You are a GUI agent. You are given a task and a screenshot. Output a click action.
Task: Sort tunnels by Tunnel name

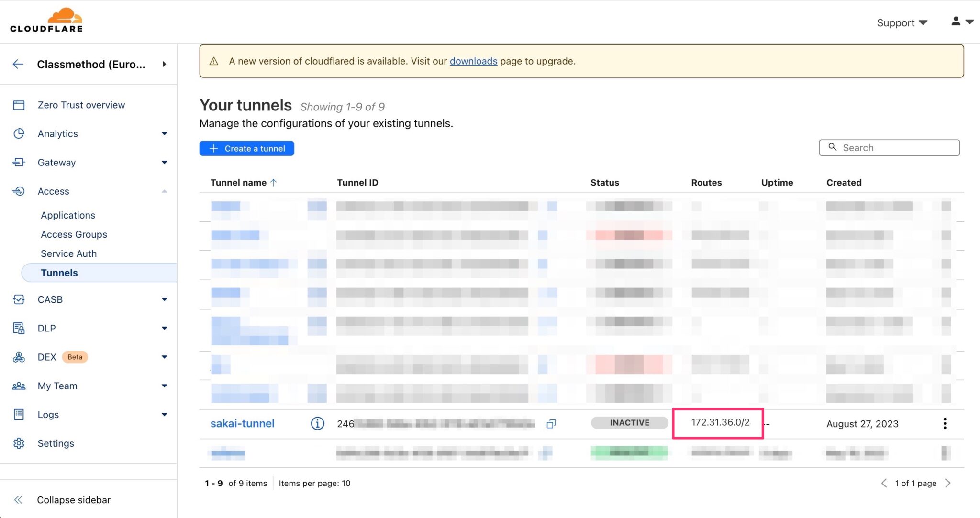click(x=243, y=182)
